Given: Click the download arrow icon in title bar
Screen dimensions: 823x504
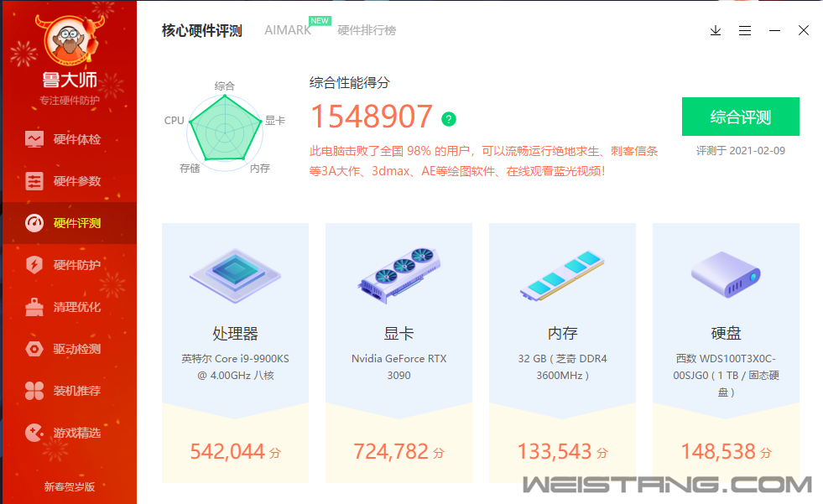Looking at the screenshot, I should tap(716, 30).
